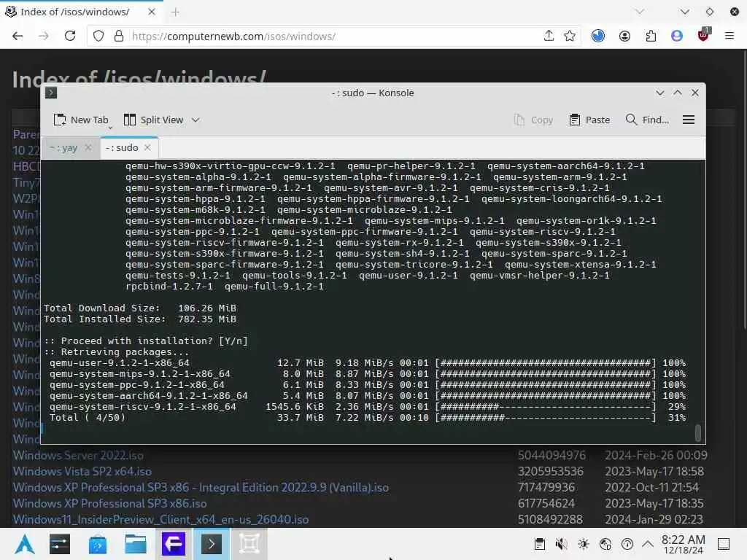Expand the Split View dropdown arrow
The height and width of the screenshot is (560, 747).
196,120
